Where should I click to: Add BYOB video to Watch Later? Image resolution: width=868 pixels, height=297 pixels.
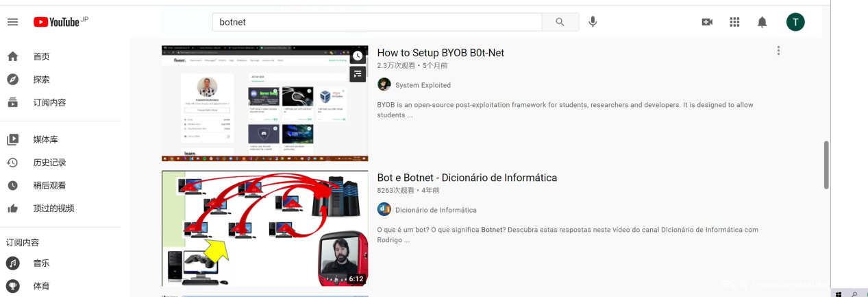tap(358, 56)
